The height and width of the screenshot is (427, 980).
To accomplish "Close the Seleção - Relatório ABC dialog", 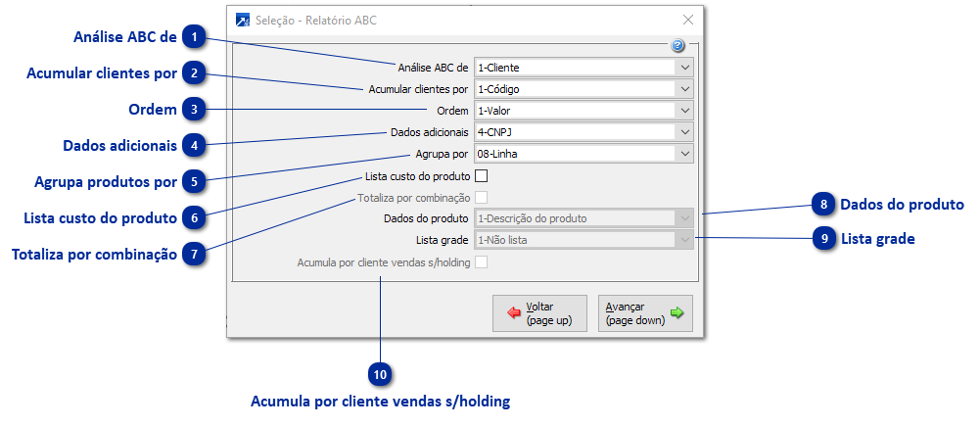I will [x=688, y=20].
